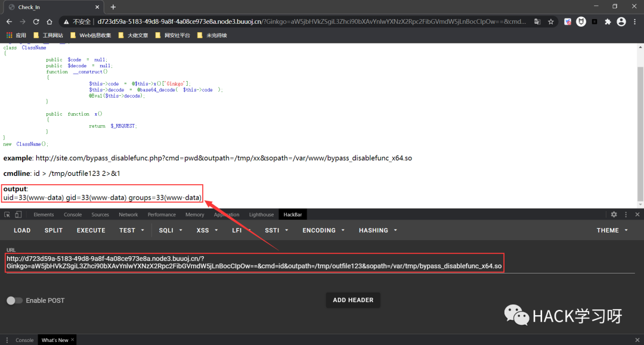Click the uid=33(www-data) output text
The height and width of the screenshot is (345, 644).
(103, 198)
